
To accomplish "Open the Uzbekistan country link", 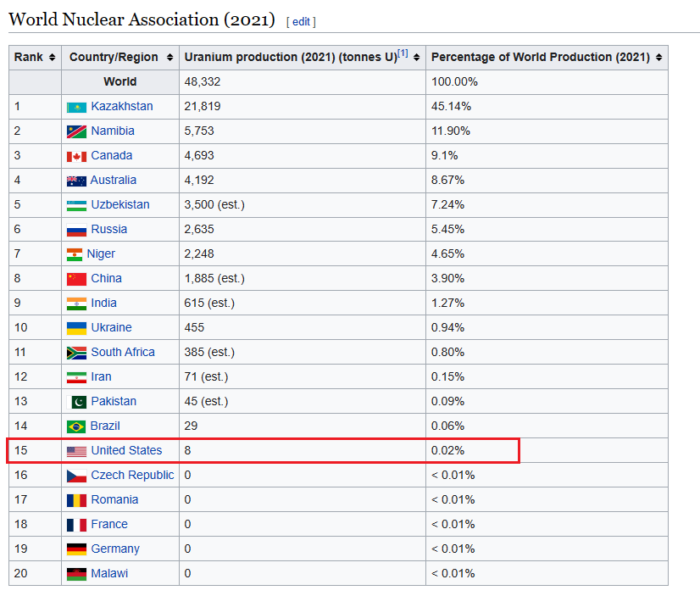I will pos(120,204).
